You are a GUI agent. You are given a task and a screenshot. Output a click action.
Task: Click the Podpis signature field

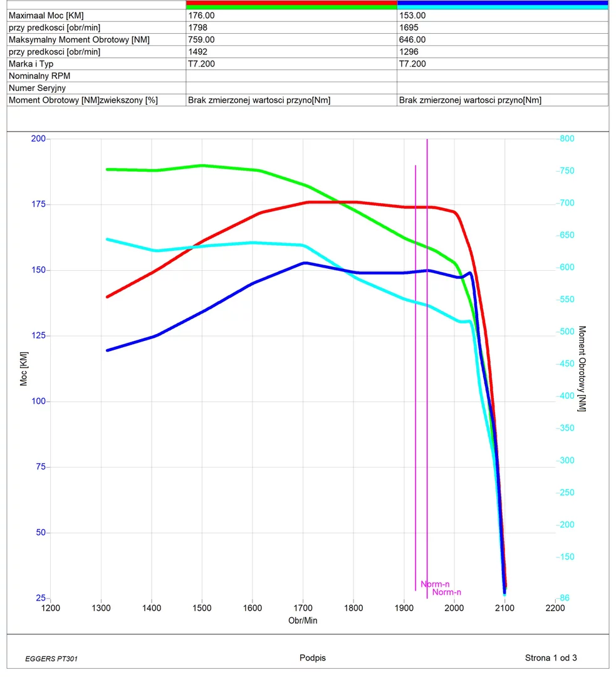(313, 658)
